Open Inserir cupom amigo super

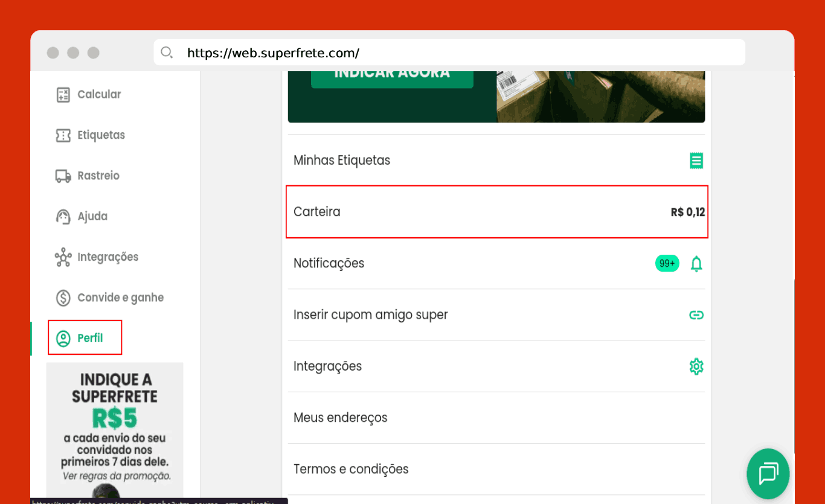tap(496, 315)
